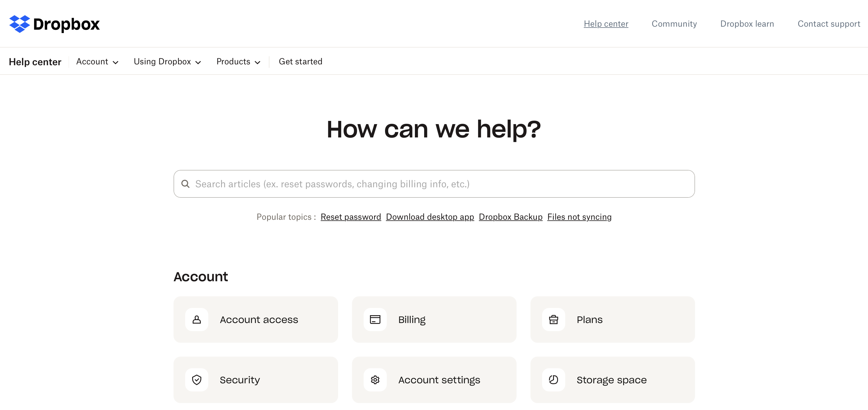Open the Community link
The width and height of the screenshot is (868, 410).
[674, 24]
